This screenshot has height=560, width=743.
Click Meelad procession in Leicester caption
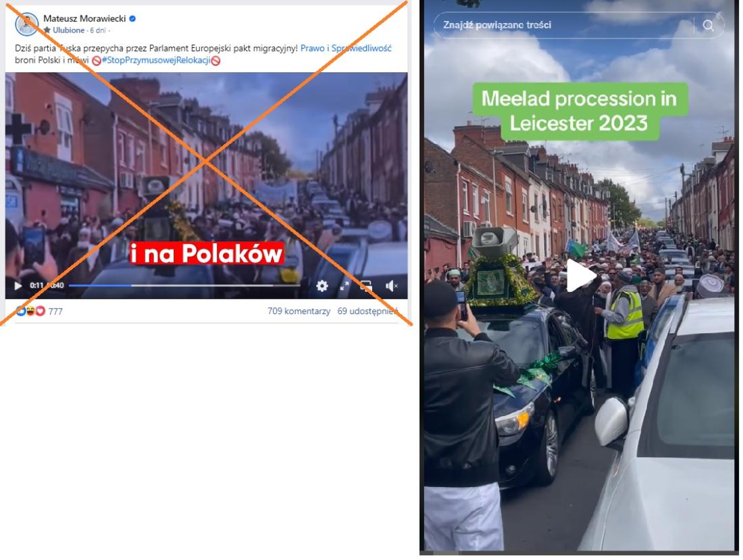pos(580,111)
